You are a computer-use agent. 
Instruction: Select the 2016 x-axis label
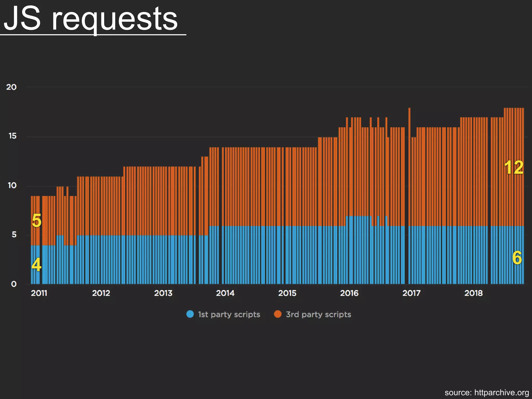[349, 293]
